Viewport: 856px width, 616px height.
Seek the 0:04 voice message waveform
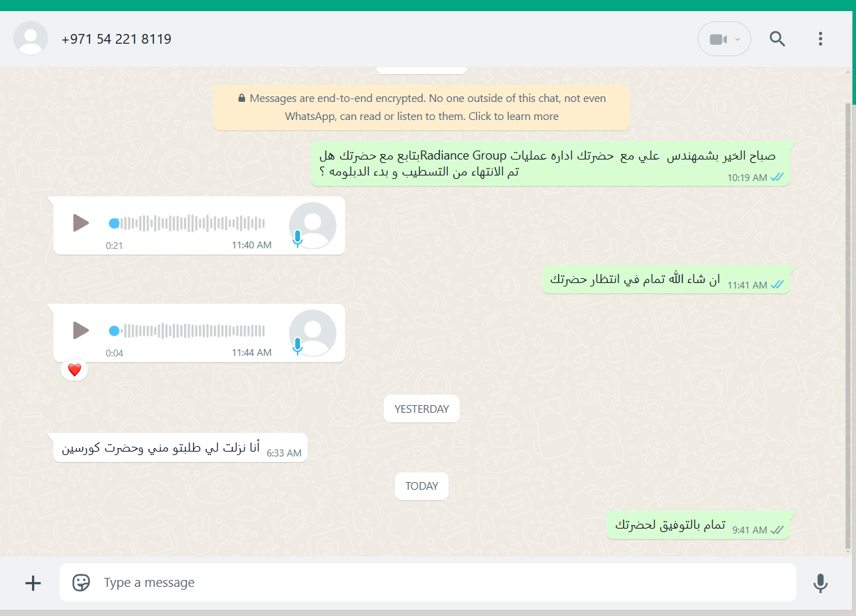click(x=187, y=331)
